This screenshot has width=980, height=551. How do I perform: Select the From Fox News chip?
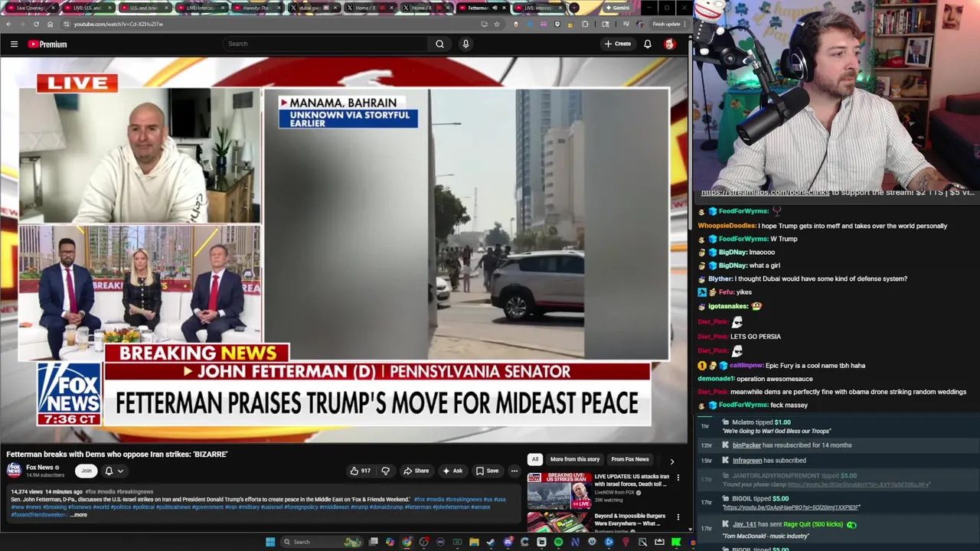(x=630, y=459)
